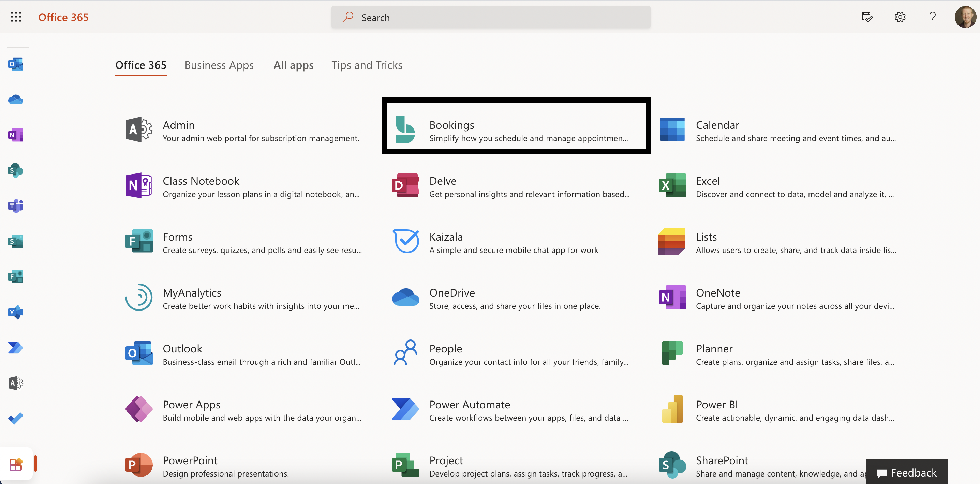Launch Power Automate from the left sidebar
980x484 pixels.
click(16, 348)
